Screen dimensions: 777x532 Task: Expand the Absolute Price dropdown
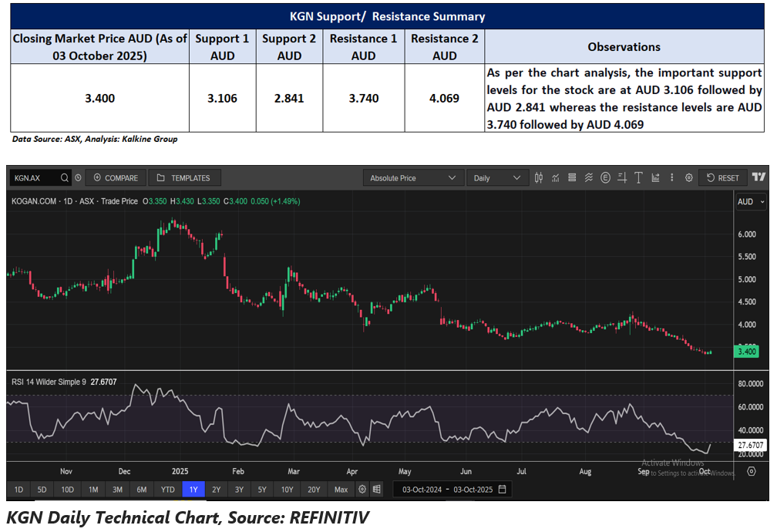point(412,178)
